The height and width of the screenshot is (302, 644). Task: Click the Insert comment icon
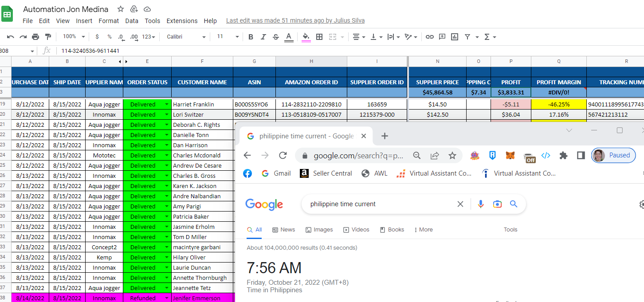pos(442,37)
